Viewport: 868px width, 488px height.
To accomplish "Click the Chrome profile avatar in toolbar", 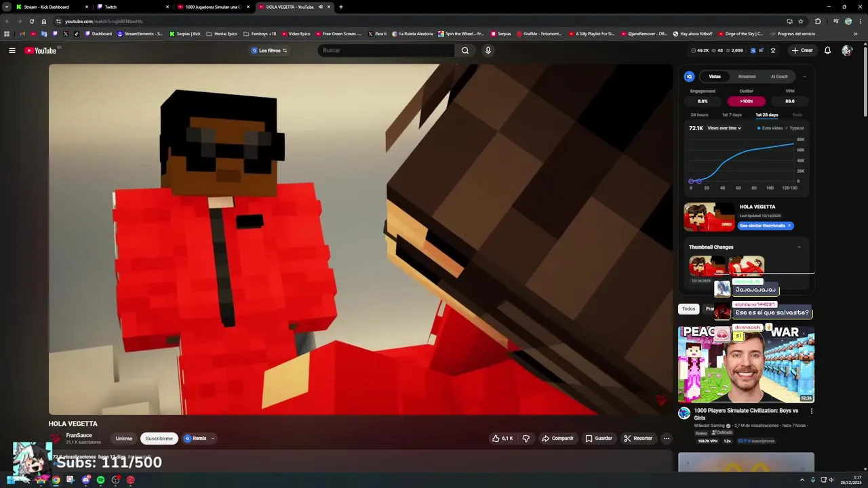I will click(848, 21).
